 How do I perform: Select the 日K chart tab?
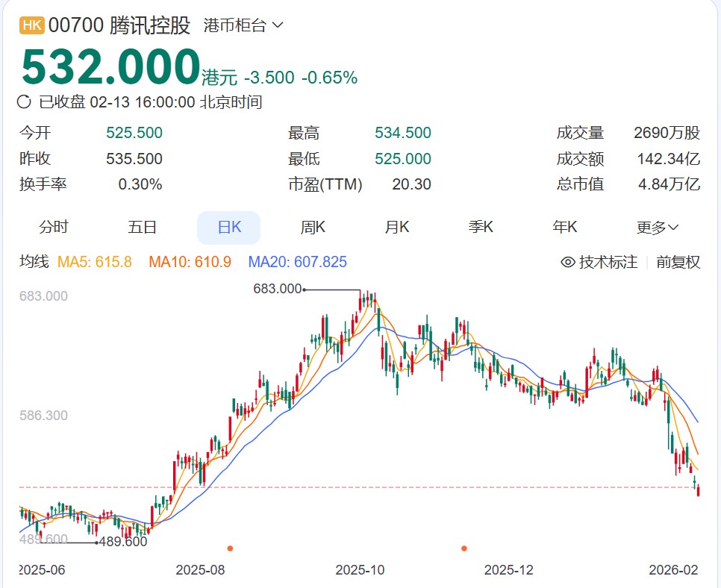pyautogui.click(x=229, y=227)
